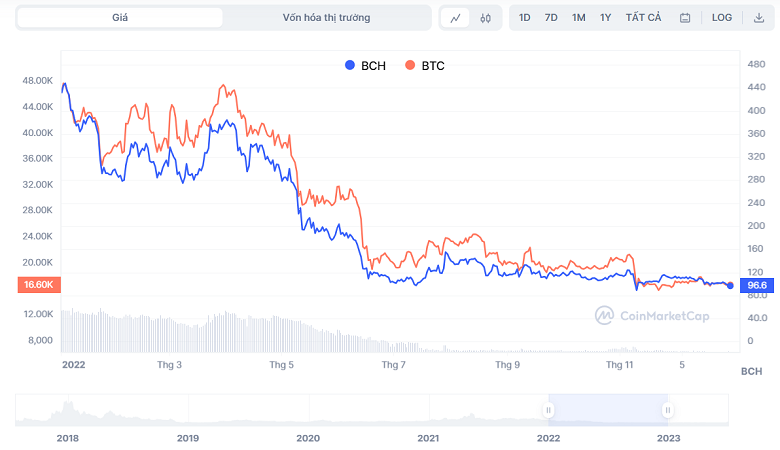This screenshot has height=450, width=780.
Task: Click the right range selector handle
Action: (x=668, y=410)
